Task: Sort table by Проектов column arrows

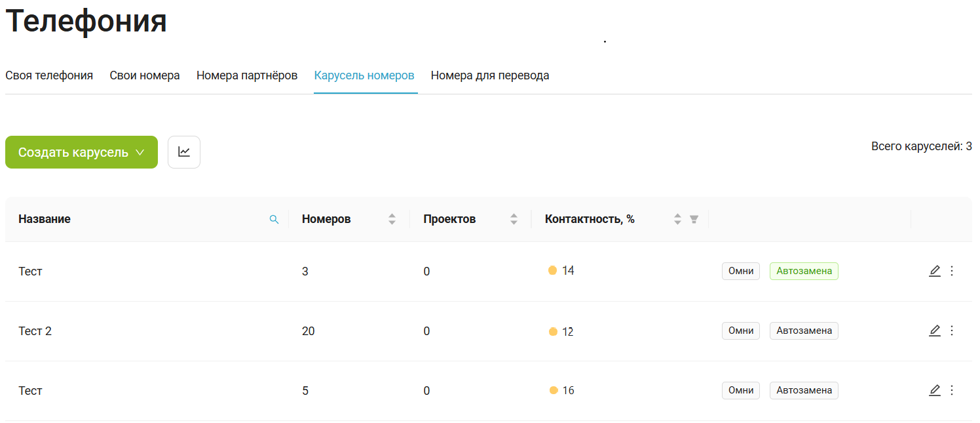Action: [514, 219]
